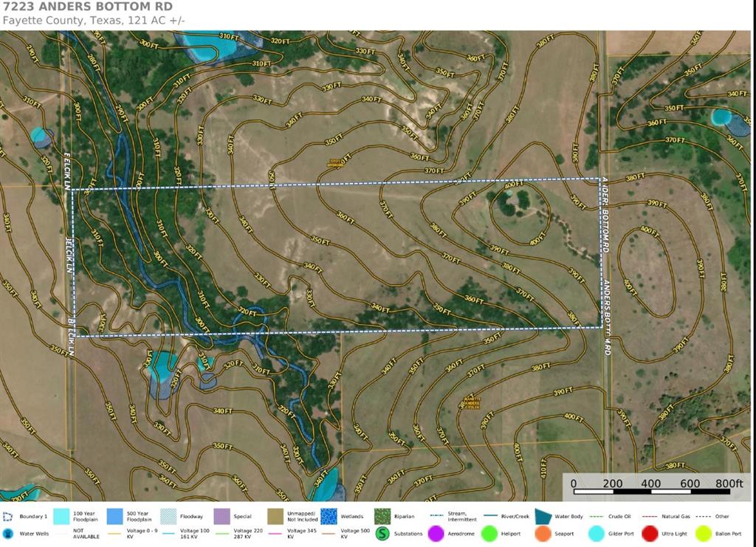The width and height of the screenshot is (756, 547).
Task: Click the 100 Year Floodplain swatch
Action: (x=62, y=516)
